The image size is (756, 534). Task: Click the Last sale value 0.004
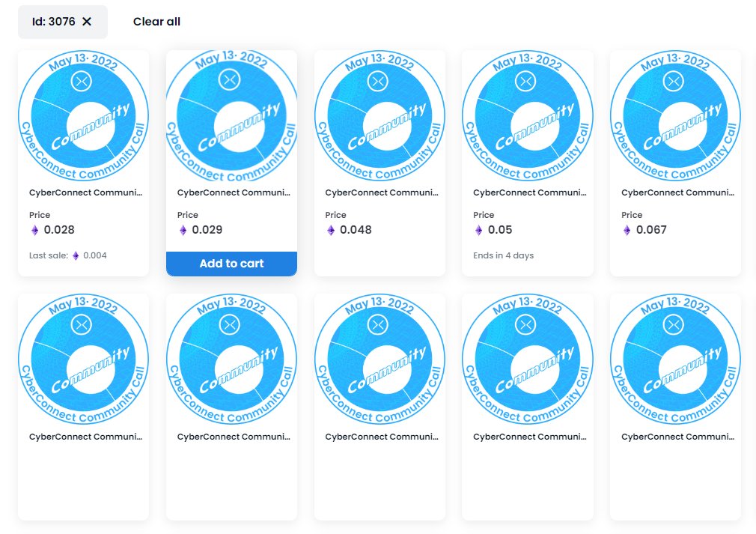95,255
